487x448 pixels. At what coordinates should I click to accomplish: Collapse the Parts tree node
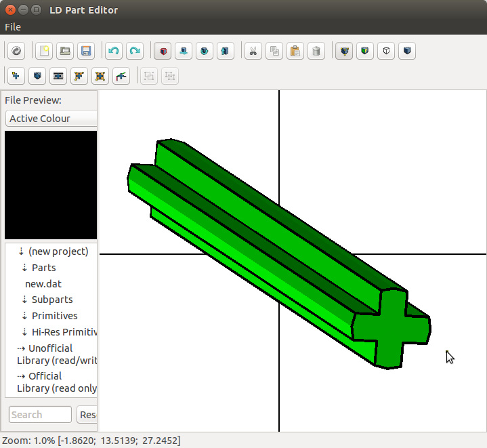[x=24, y=268]
